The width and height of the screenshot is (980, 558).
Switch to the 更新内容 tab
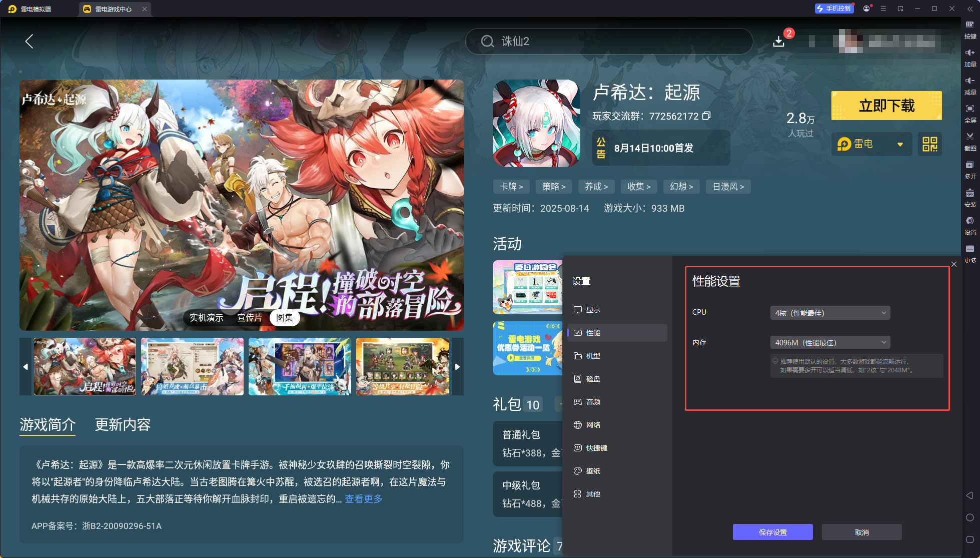(x=123, y=424)
